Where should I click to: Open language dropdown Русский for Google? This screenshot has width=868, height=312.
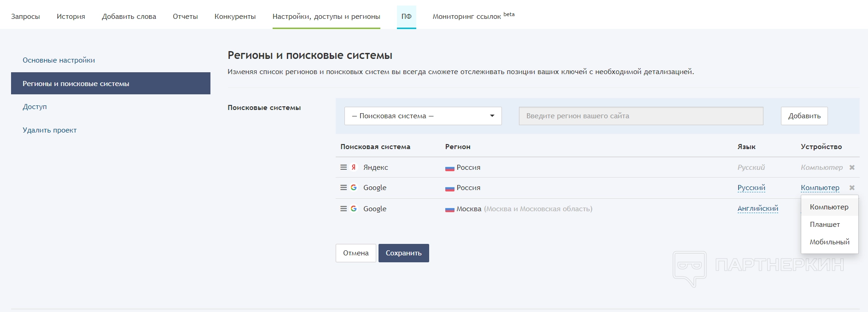751,188
